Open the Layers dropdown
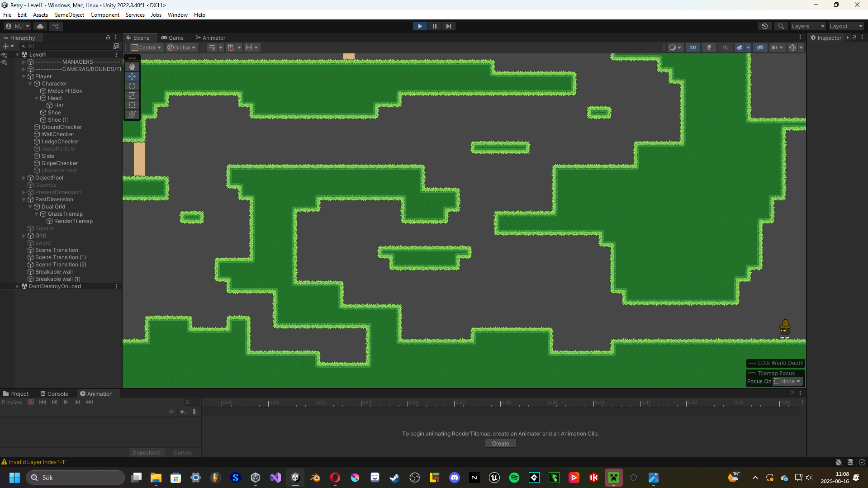 808,26
